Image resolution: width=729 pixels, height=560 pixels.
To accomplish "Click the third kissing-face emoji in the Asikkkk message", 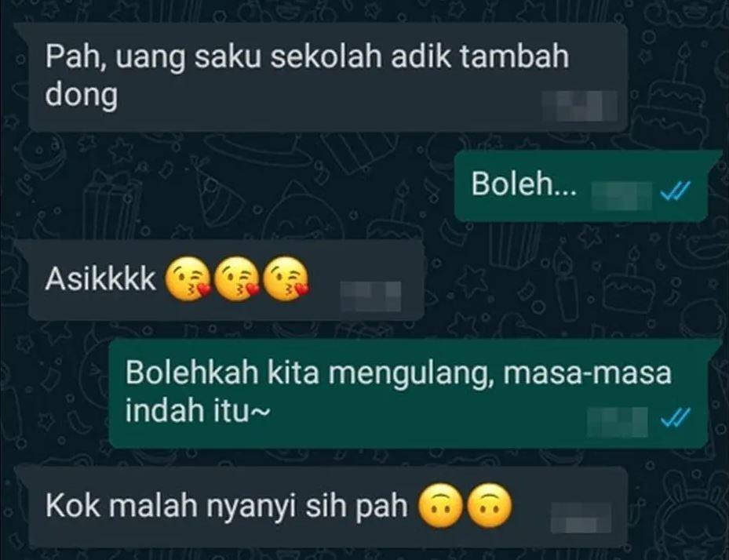I will 286,279.
